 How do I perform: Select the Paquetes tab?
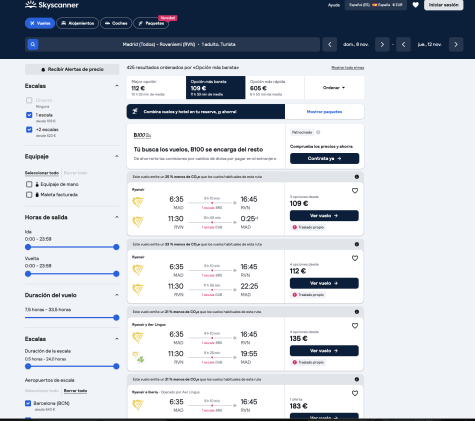pos(151,23)
